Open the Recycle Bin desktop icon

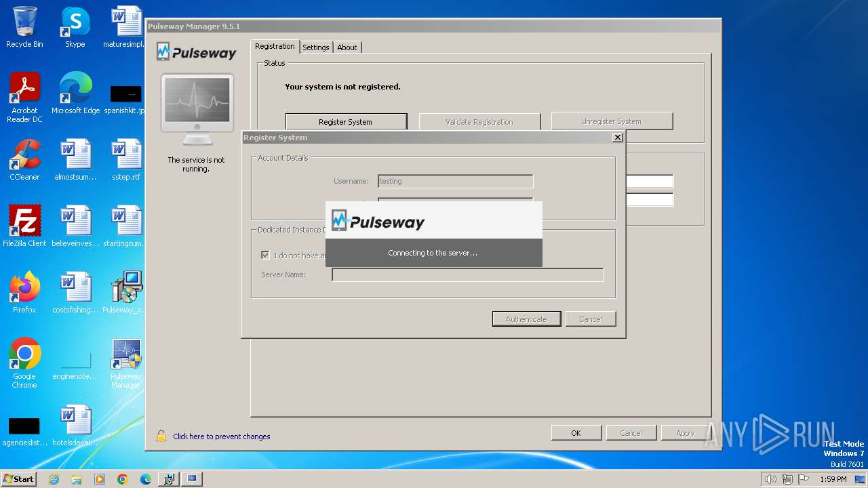[x=24, y=27]
